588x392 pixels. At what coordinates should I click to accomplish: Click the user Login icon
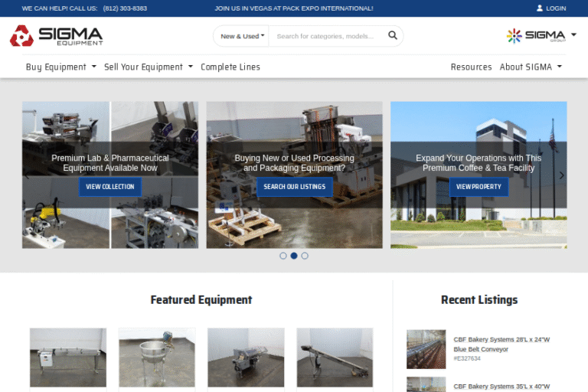(x=540, y=8)
